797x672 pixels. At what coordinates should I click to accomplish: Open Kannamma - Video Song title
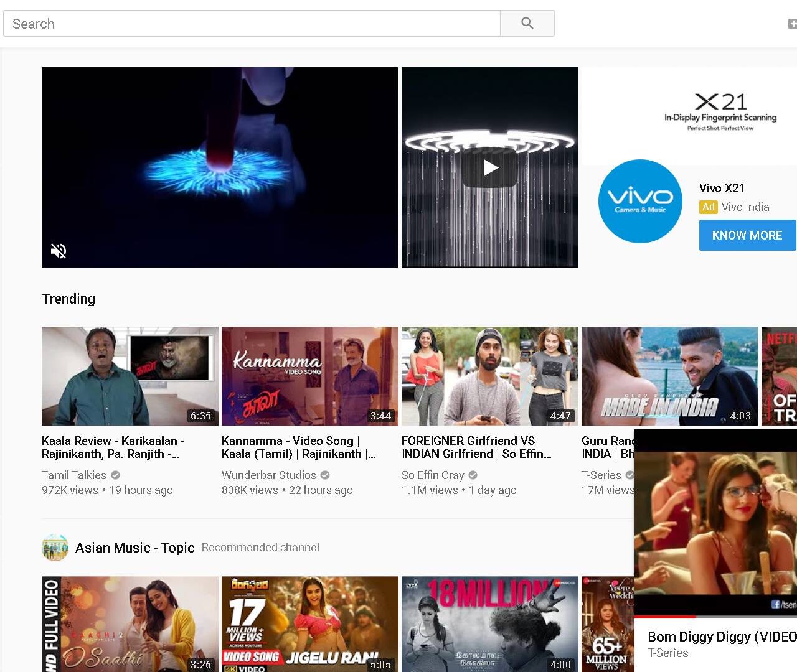(299, 447)
